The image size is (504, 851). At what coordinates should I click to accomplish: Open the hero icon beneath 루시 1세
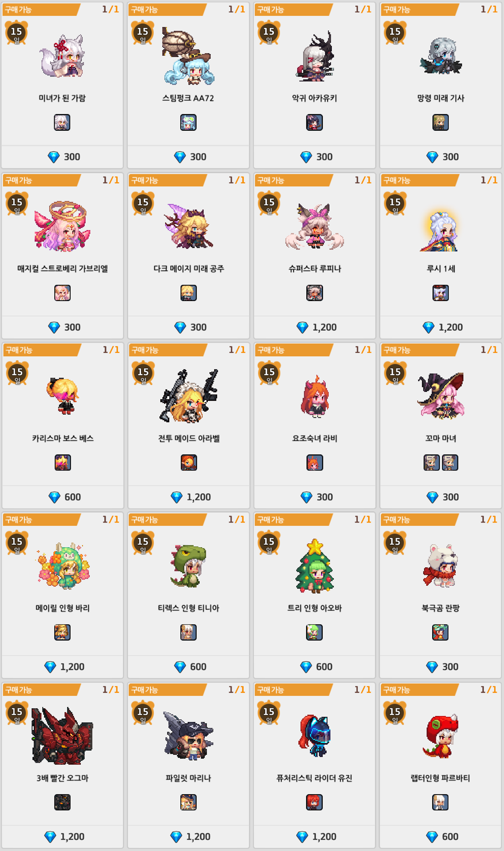coord(440,293)
